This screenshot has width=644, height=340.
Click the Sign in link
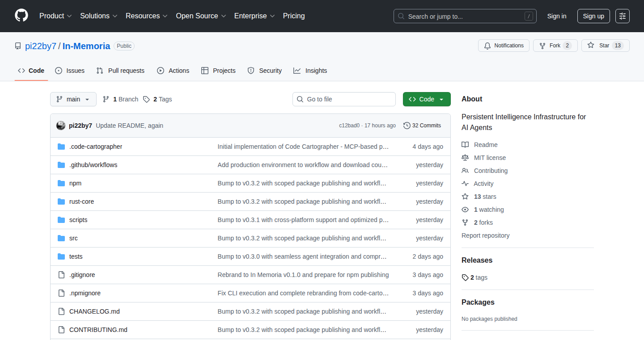click(557, 16)
